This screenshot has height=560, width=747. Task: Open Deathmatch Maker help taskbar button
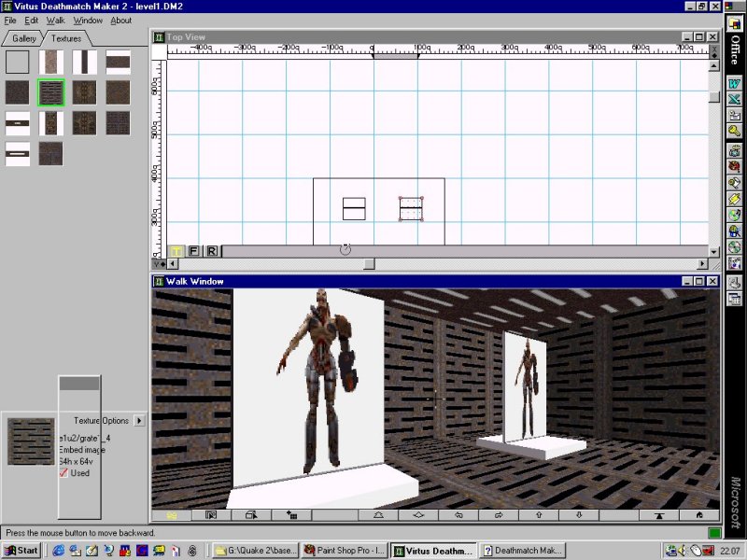[x=522, y=551]
